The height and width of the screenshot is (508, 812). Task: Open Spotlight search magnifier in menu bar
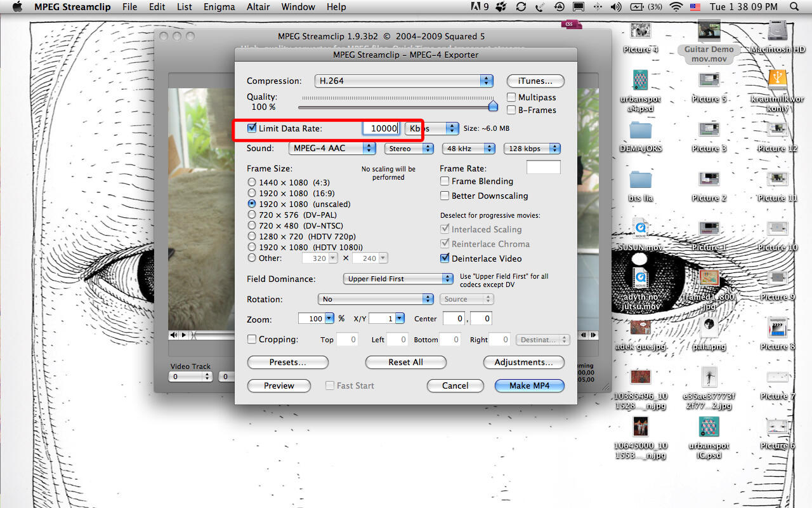tap(794, 7)
